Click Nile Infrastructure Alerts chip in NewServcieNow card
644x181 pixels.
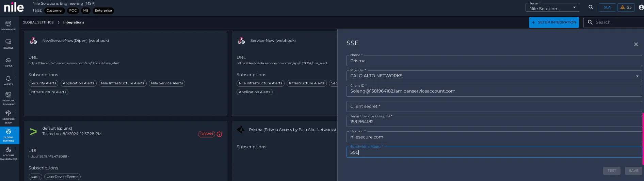tap(123, 83)
